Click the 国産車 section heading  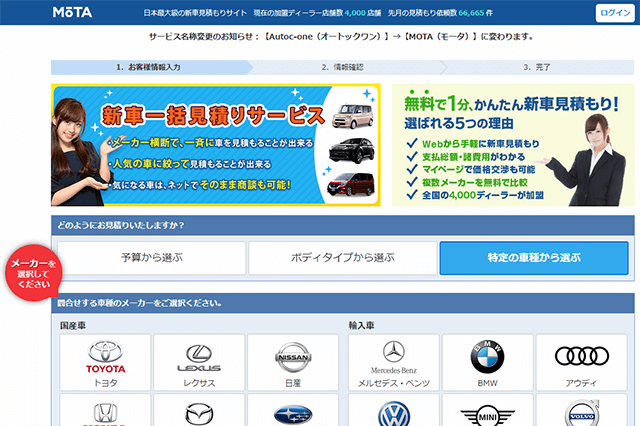(73, 326)
